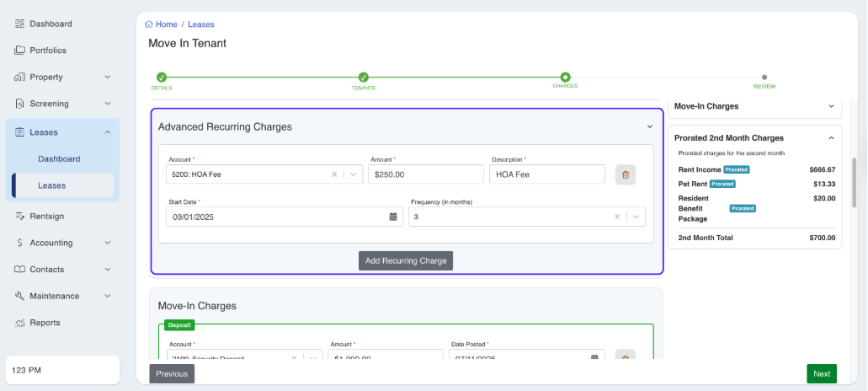
Task: Expand the Move-In Charges summary panel
Action: click(x=831, y=107)
